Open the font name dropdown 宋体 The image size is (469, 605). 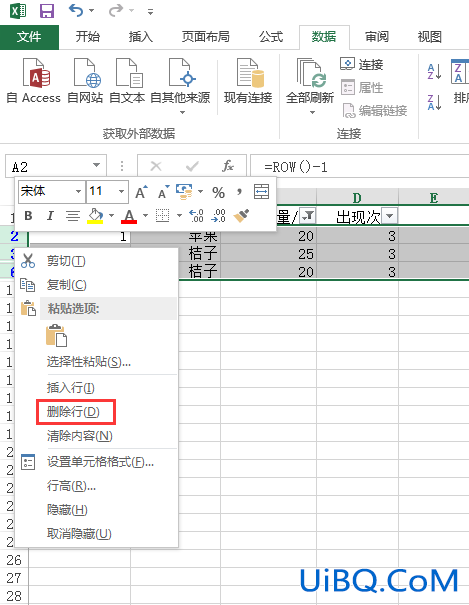pyautogui.click(x=78, y=191)
